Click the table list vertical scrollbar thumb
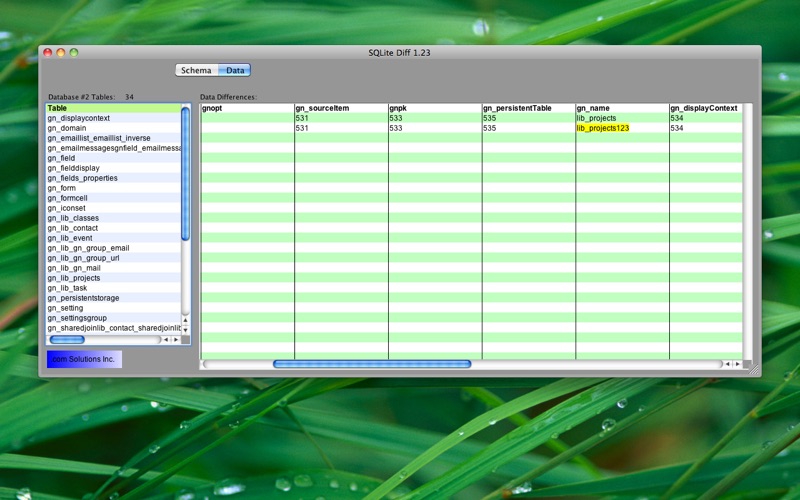Viewport: 800px width, 500px height. (186, 173)
